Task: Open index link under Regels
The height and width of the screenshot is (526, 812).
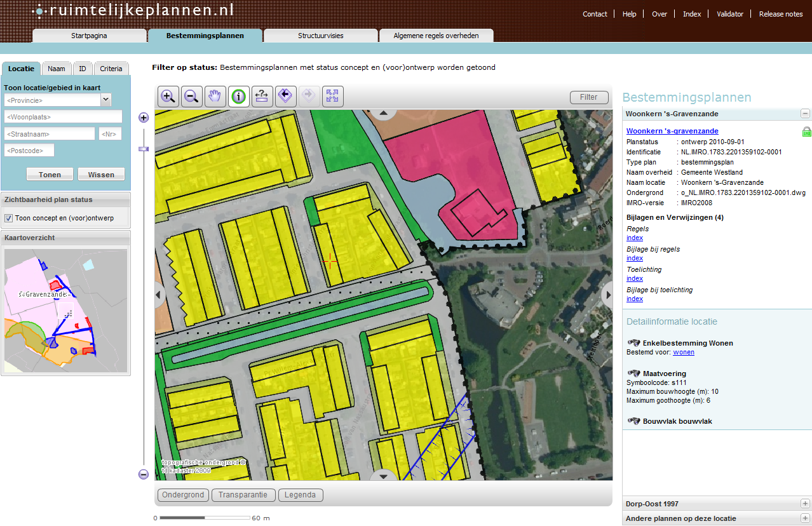Action: pos(635,238)
